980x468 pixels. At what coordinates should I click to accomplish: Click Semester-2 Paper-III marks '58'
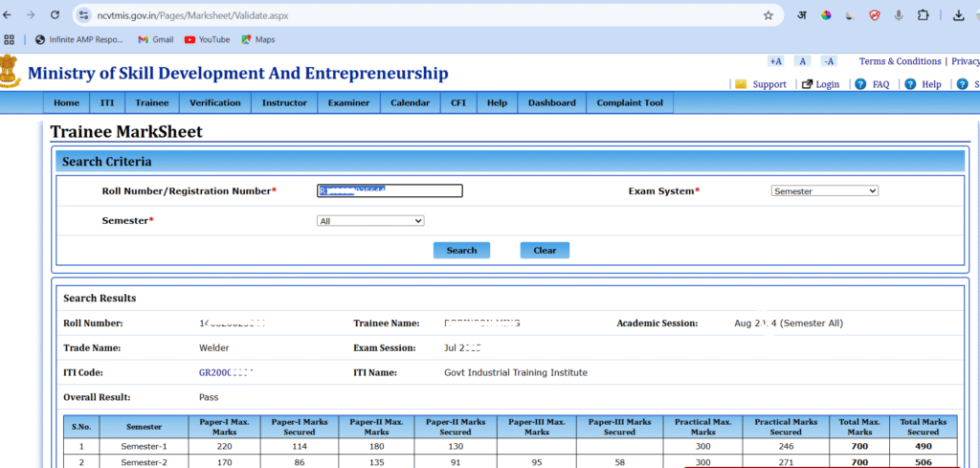620,463
